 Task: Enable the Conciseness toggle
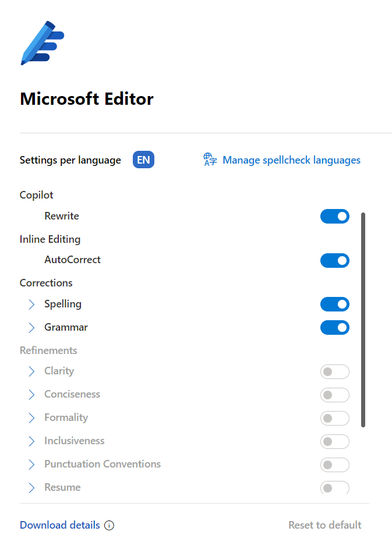334,395
